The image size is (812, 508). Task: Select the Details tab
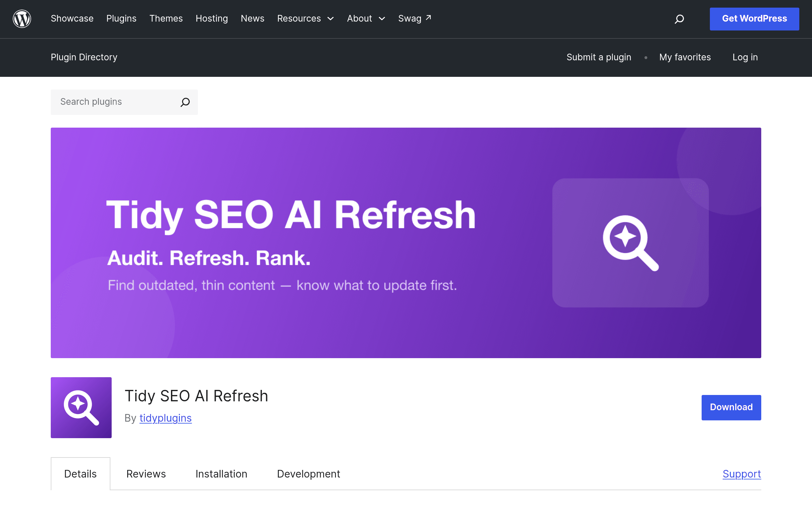[x=81, y=474]
